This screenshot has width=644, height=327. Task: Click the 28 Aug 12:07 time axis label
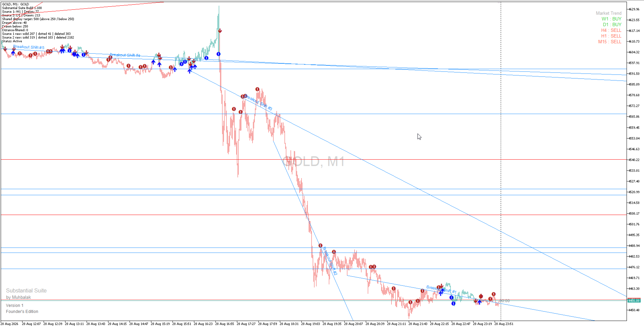[31, 324]
